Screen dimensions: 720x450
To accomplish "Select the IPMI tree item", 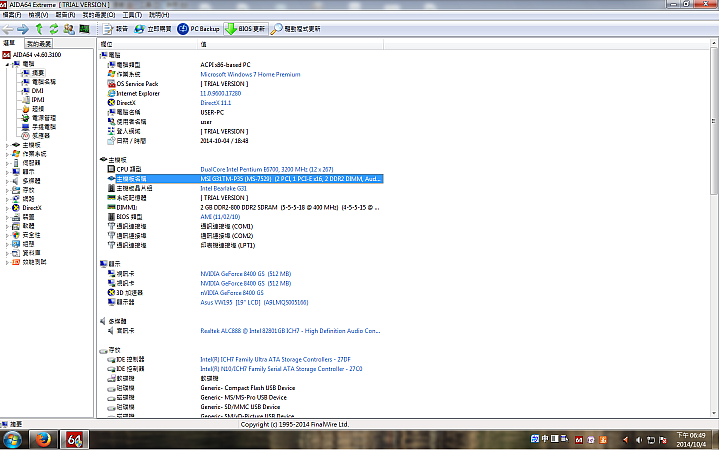I will click(38, 100).
